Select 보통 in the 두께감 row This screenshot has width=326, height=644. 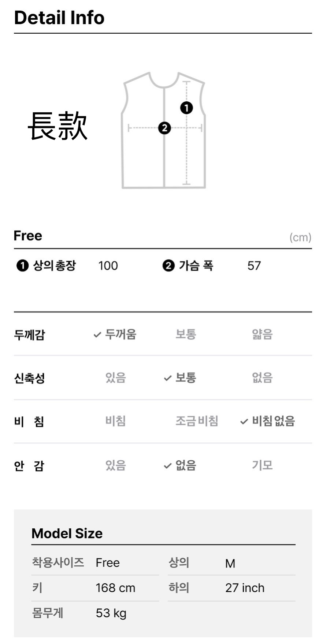pos(186,334)
